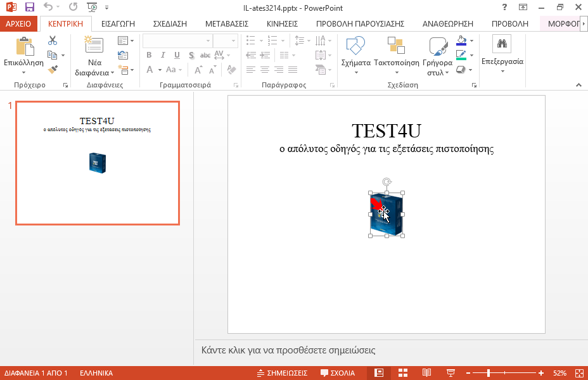Viewport: 588px width, 380px height.
Task: Open the Change Case Aa dropdown
Action: point(174,70)
